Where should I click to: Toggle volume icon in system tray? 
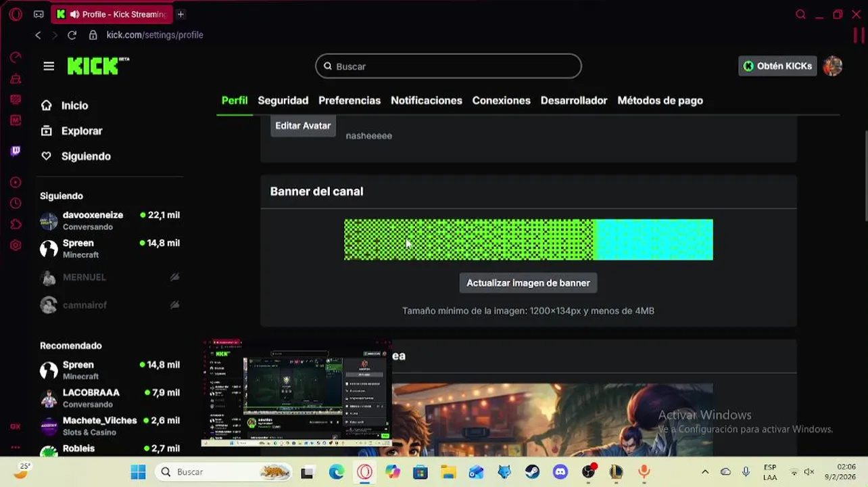pyautogui.click(x=809, y=472)
